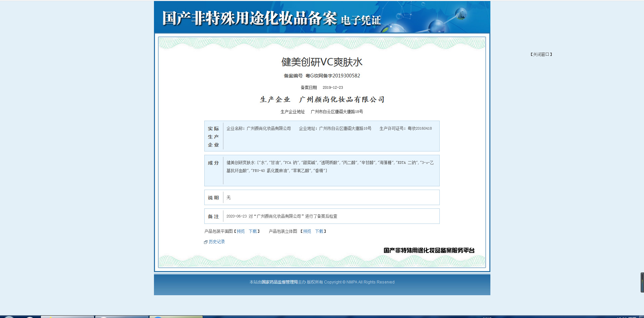Click the 关闭窗口 close window link
The width and height of the screenshot is (644, 318).
[541, 54]
